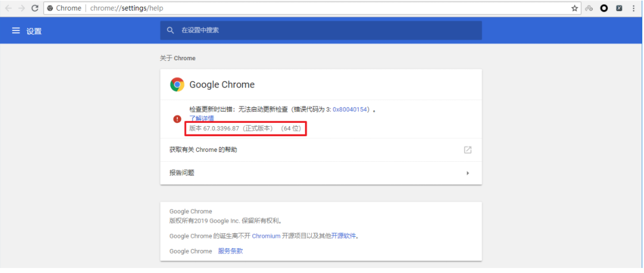The width and height of the screenshot is (644, 273).
Task: Open the 服务条款 link
Action: pos(230,251)
